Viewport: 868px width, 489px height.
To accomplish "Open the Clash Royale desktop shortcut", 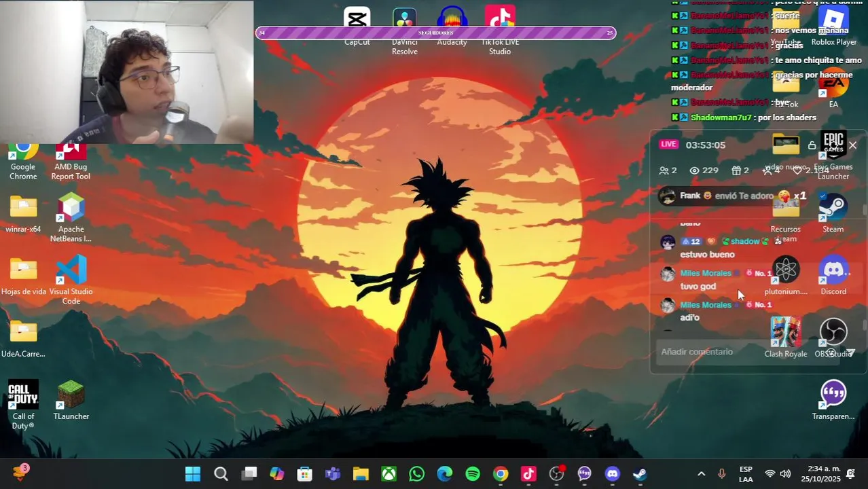I will pyautogui.click(x=786, y=338).
